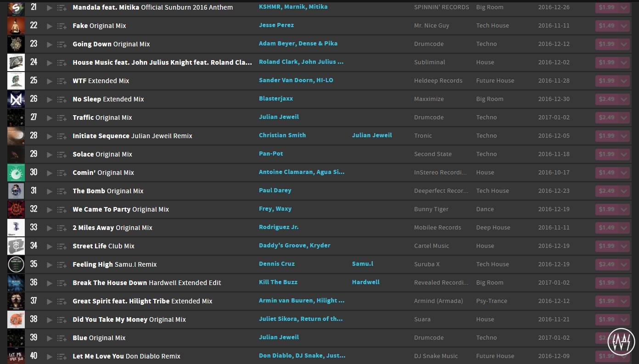The width and height of the screenshot is (639, 364).
Task: Open label Bunny Tiger
Action: coord(431,209)
